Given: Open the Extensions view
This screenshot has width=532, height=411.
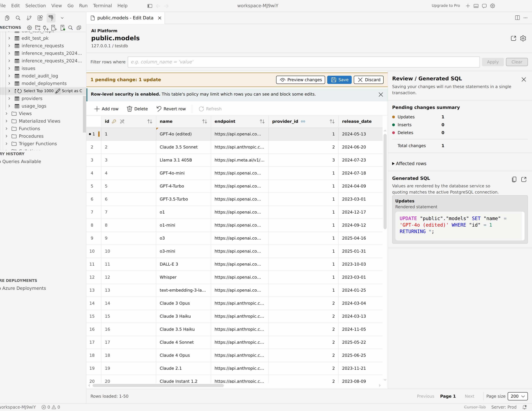Looking at the screenshot, I should point(40,18).
